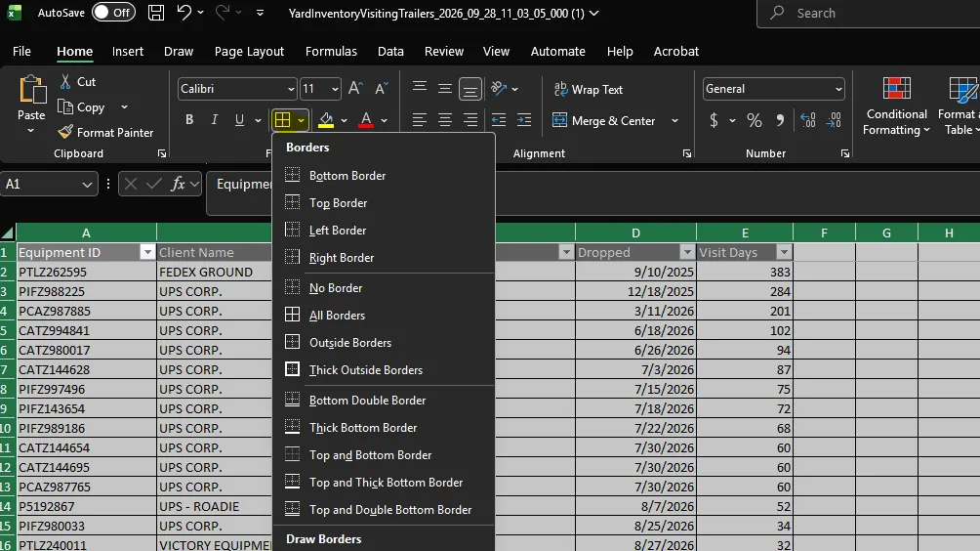Click the Cut scissors icon

65,81
